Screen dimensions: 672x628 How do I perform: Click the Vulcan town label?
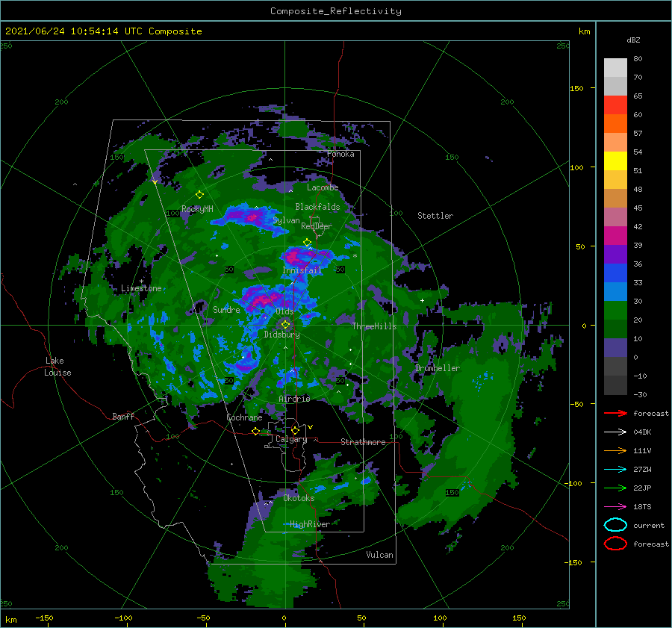[379, 555]
